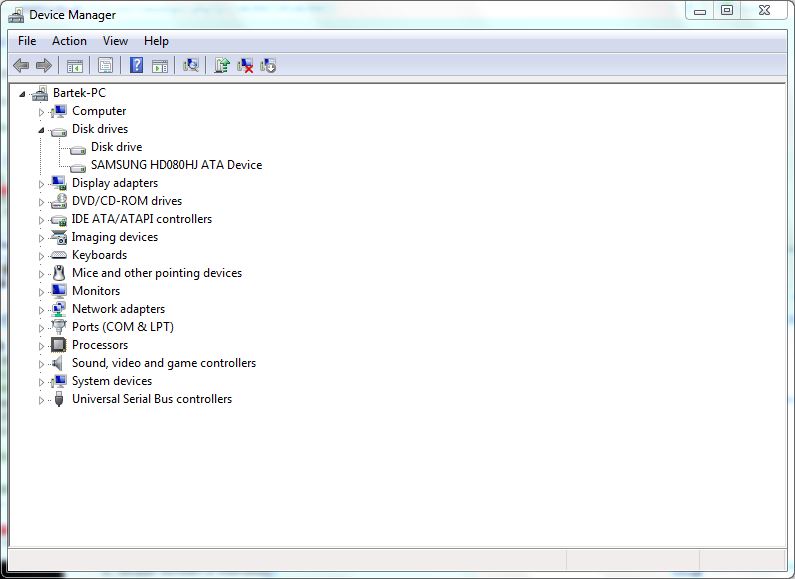795x579 pixels.
Task: Toggle the console tree toolbar icon
Action: pos(75,65)
